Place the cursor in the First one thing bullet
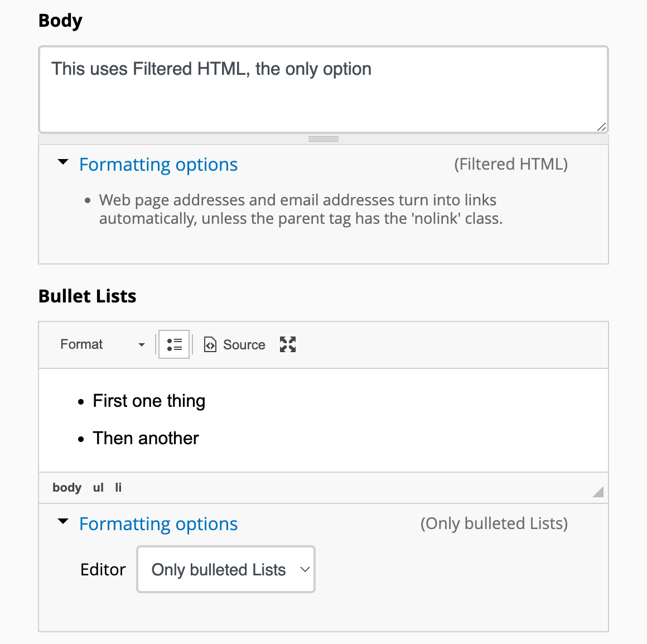 point(149,401)
